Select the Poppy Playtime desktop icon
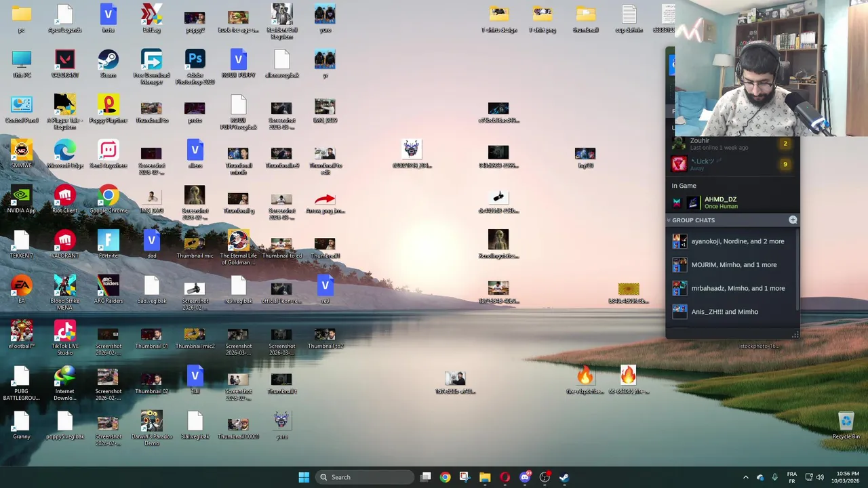This screenshot has height=488, width=868. [x=108, y=108]
